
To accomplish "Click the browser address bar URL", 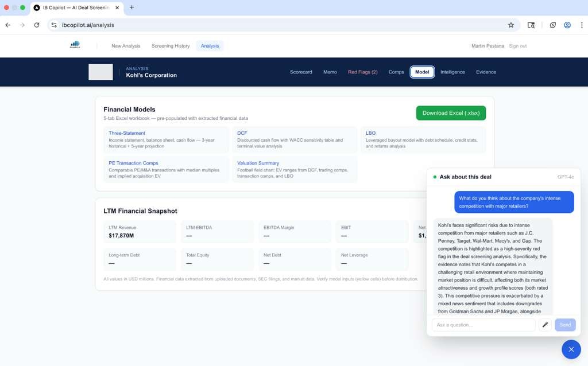I will [x=88, y=25].
